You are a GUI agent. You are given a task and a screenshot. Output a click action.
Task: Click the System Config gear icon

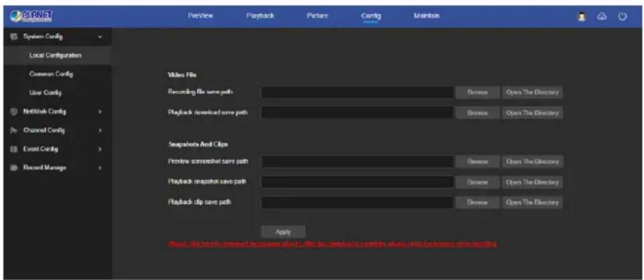(14, 37)
